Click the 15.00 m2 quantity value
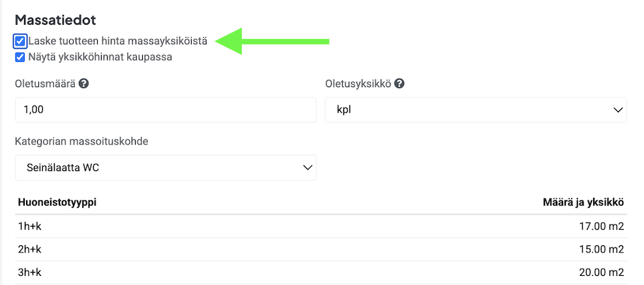Image resolution: width=644 pixels, height=285 pixels. pyautogui.click(x=600, y=250)
